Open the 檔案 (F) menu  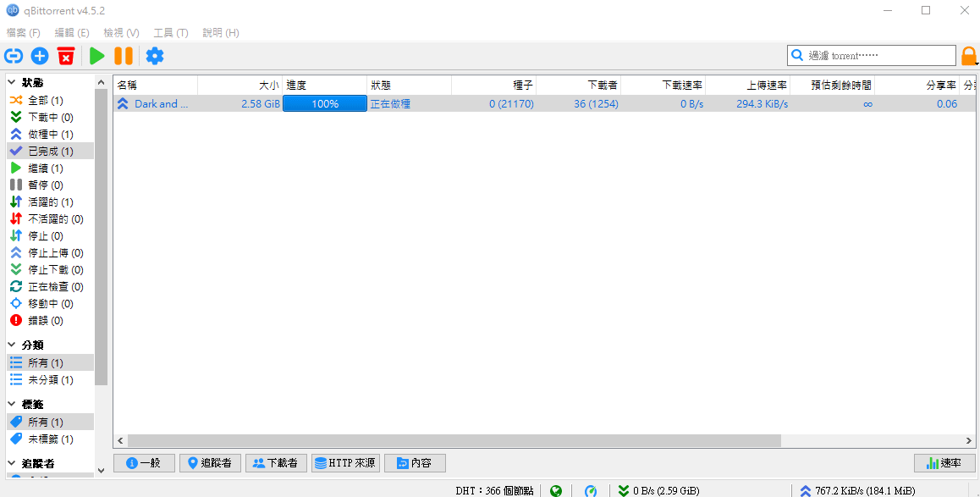[24, 32]
